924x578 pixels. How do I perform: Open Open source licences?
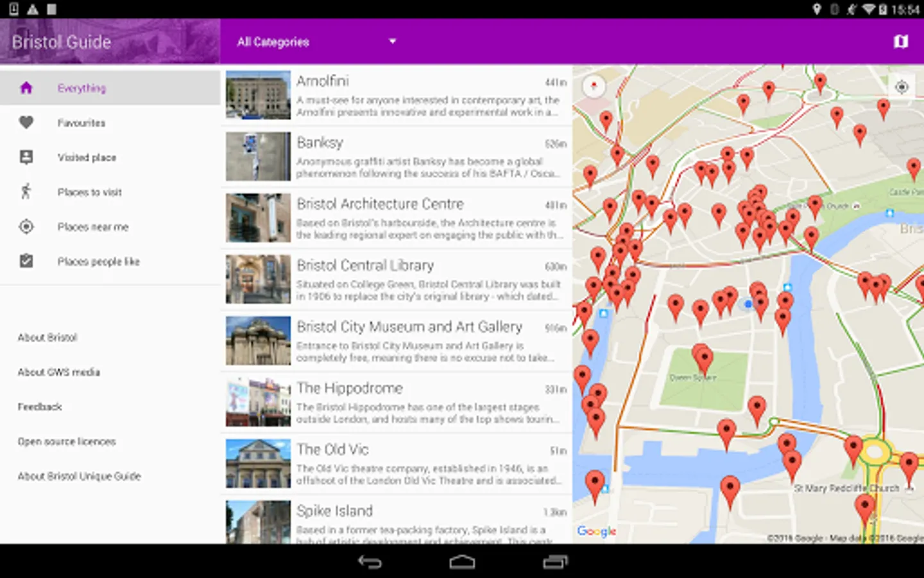point(67,441)
